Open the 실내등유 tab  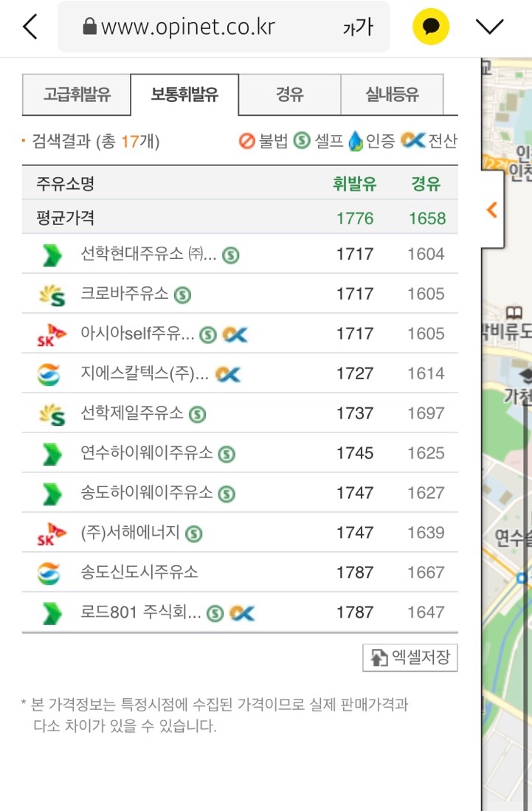coord(392,94)
